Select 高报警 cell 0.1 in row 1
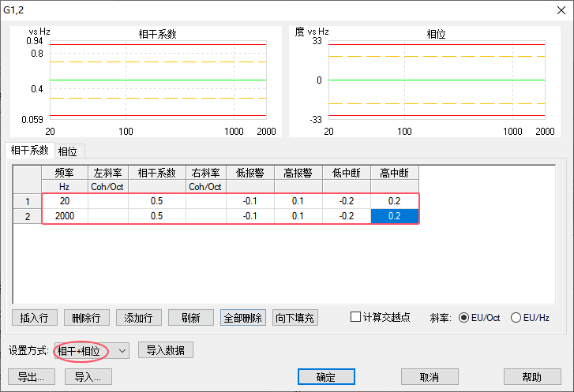Image resolution: width=574 pixels, height=392 pixels. point(298,201)
